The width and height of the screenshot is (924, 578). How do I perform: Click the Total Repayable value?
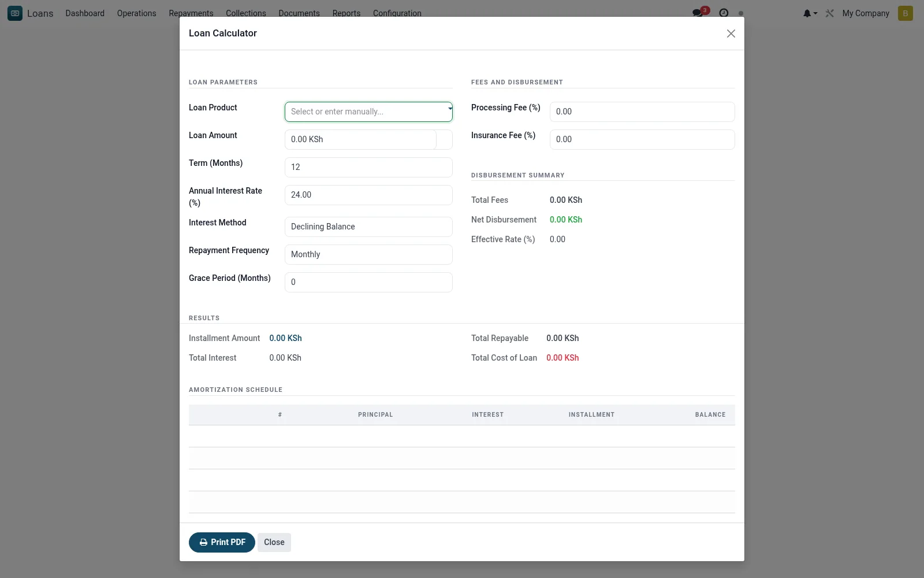[562, 338]
